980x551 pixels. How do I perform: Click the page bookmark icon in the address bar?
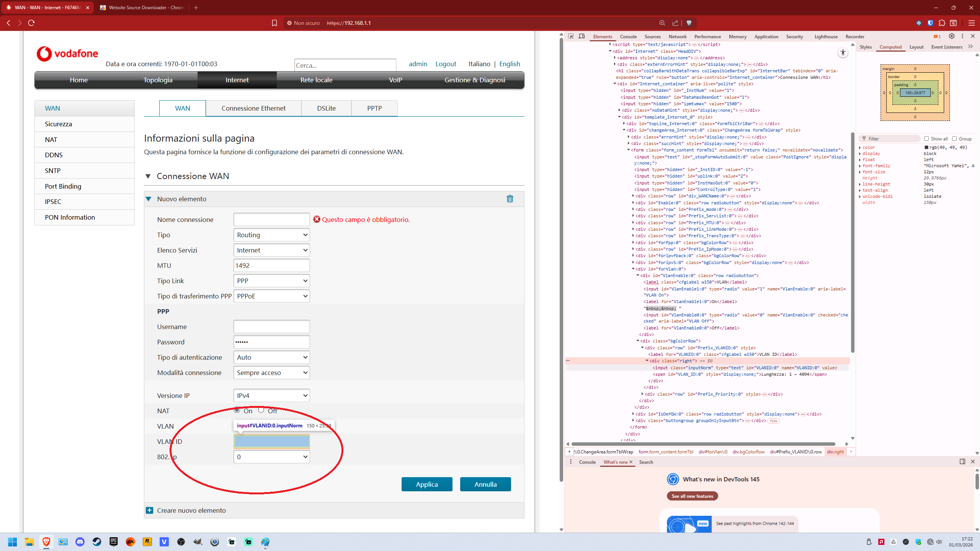274,23
